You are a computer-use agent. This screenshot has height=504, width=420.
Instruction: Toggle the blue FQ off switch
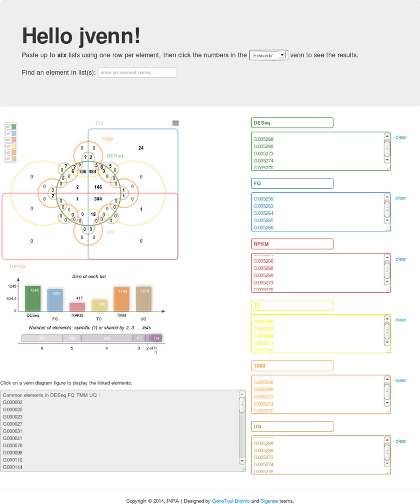[x=10, y=133]
